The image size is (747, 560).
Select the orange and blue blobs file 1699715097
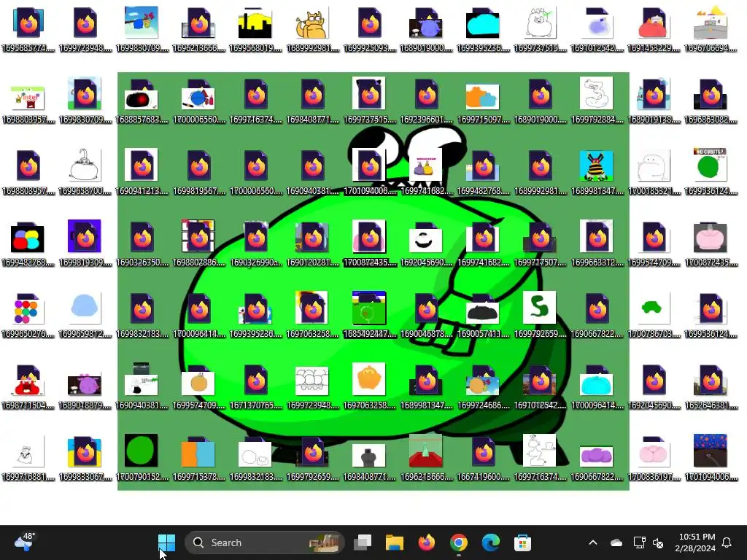(483, 101)
